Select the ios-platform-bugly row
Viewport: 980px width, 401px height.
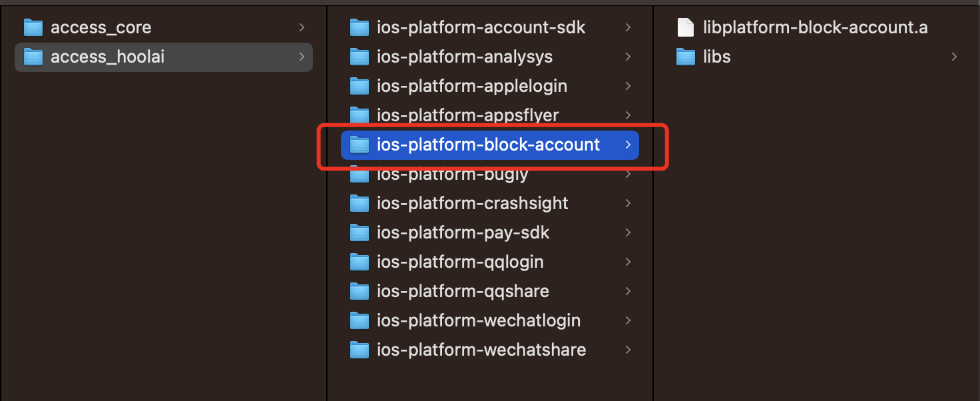pyautogui.click(x=490, y=174)
